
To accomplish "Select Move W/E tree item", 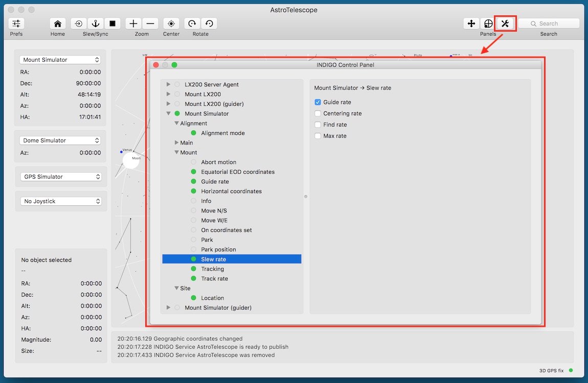I will click(x=214, y=221).
